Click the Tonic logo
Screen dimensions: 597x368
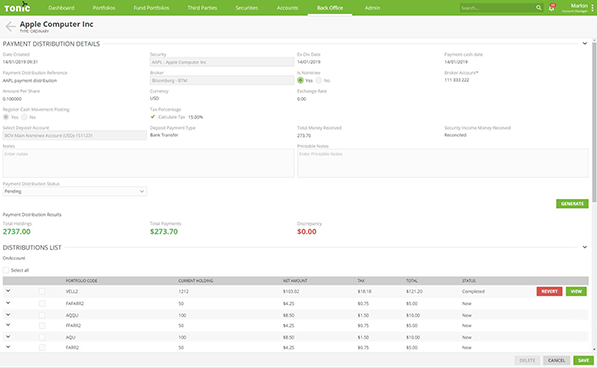pos(17,7)
